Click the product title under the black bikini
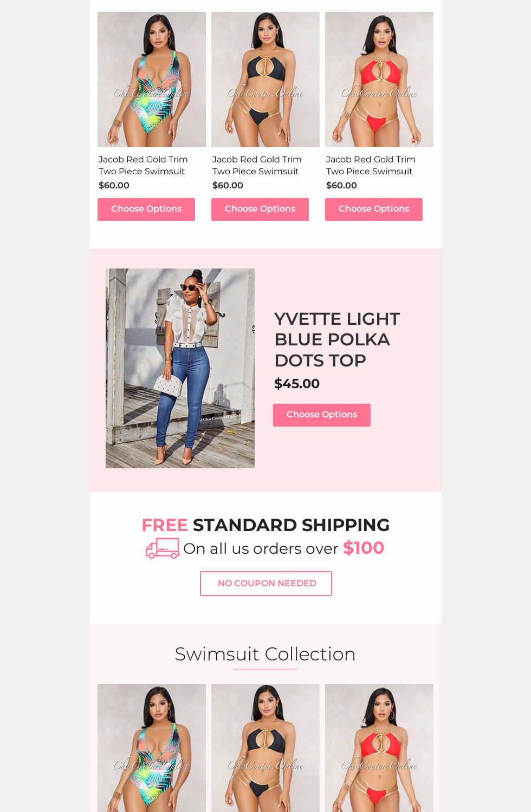Image resolution: width=531 pixels, height=812 pixels. 257,165
